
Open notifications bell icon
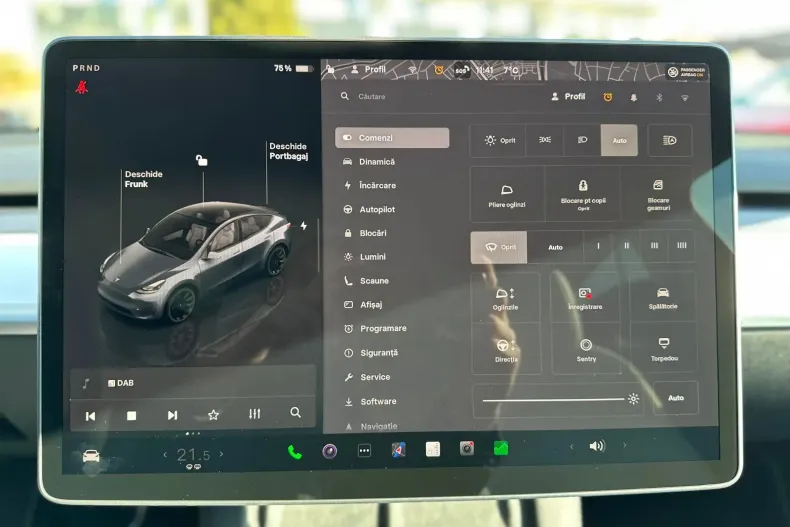pyautogui.click(x=633, y=98)
